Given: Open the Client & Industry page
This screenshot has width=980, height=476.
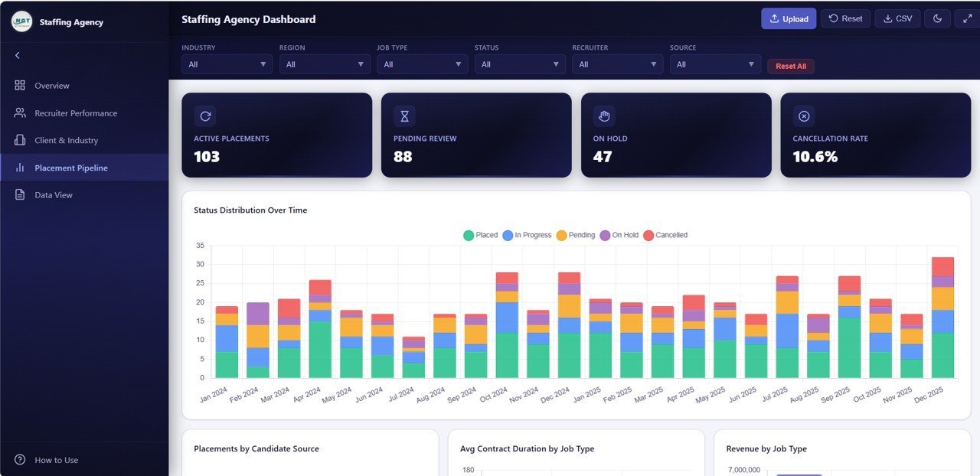Looking at the screenshot, I should pyautogui.click(x=67, y=140).
